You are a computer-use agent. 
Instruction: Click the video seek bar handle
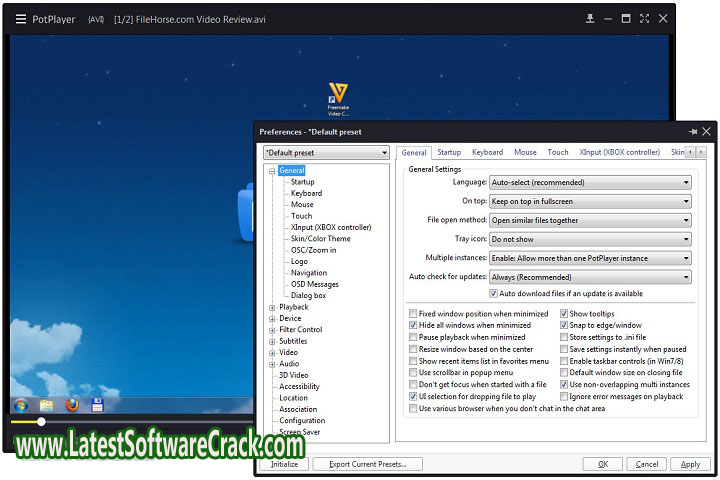pos(41,422)
